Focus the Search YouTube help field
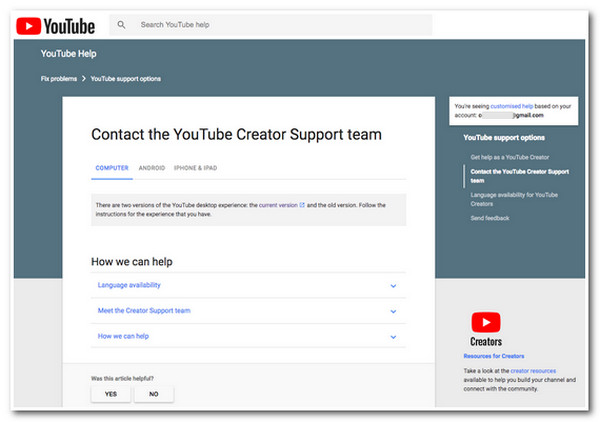This screenshot has height=422, width=600. (271, 25)
